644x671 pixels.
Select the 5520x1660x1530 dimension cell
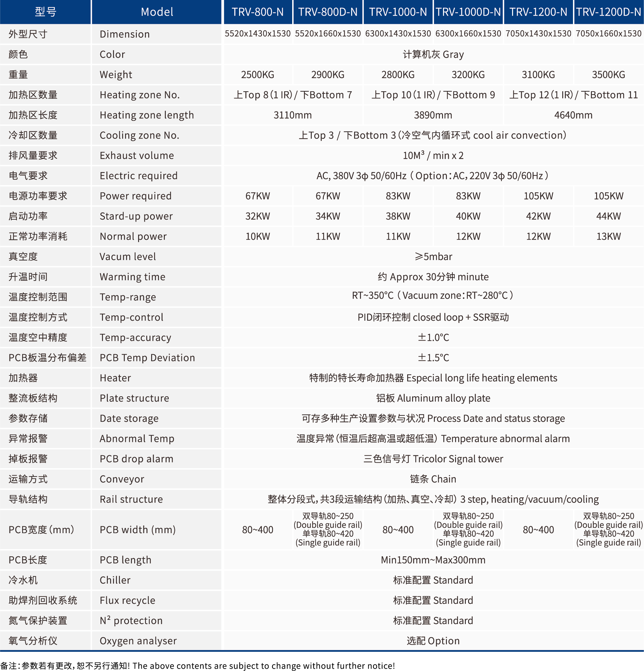click(328, 34)
